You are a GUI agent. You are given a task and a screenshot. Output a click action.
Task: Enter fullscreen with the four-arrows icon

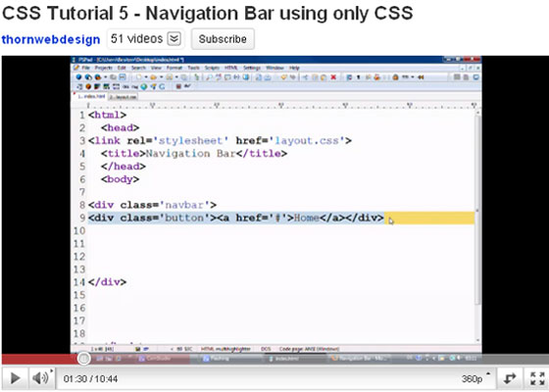tap(537, 378)
